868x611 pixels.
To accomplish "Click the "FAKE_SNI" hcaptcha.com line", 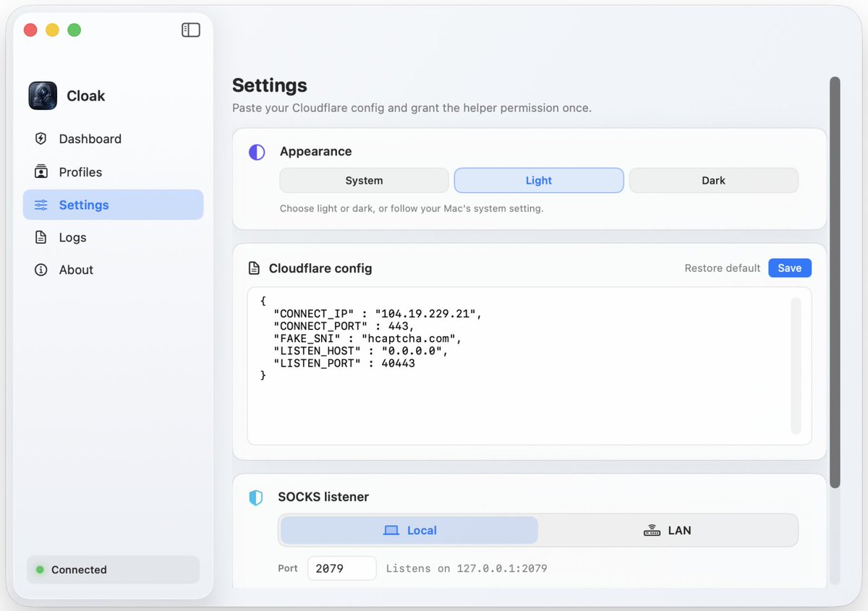I will (367, 339).
